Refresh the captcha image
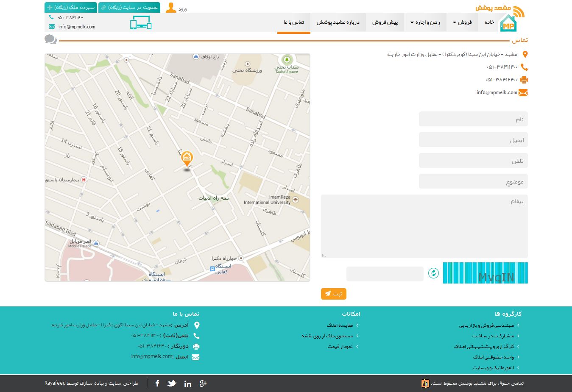This screenshot has height=392, width=572. [433, 273]
